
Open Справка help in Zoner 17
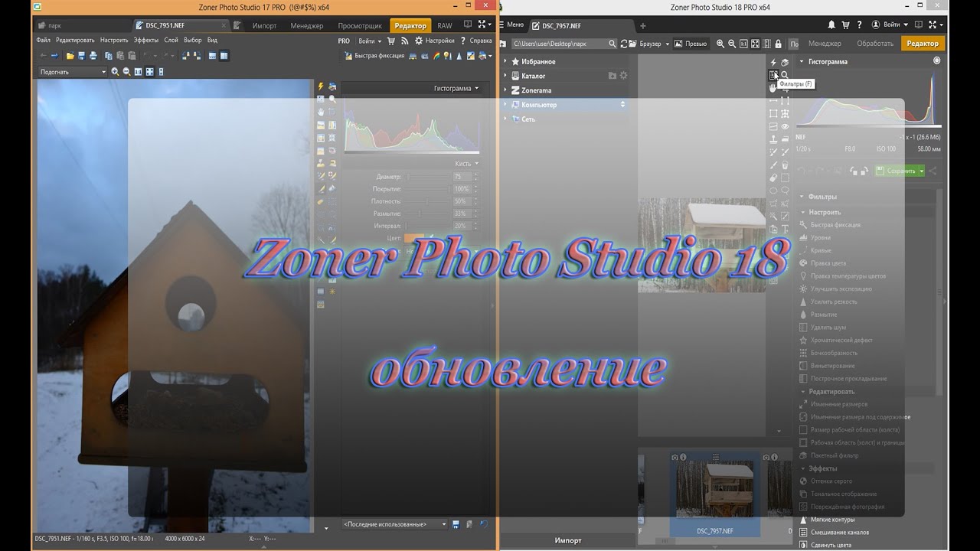click(x=476, y=41)
